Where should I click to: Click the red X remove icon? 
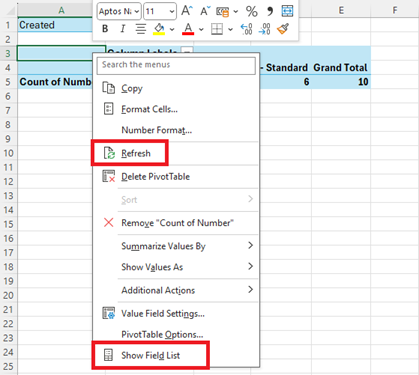(x=109, y=222)
